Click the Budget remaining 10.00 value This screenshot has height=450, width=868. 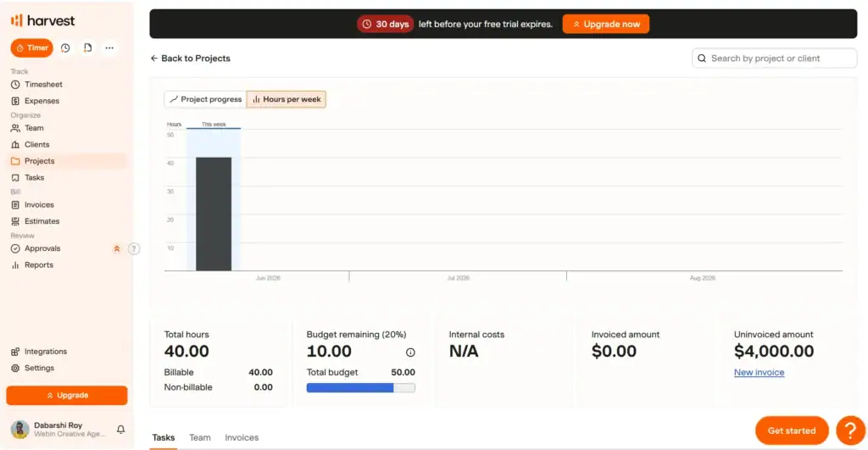coord(329,351)
